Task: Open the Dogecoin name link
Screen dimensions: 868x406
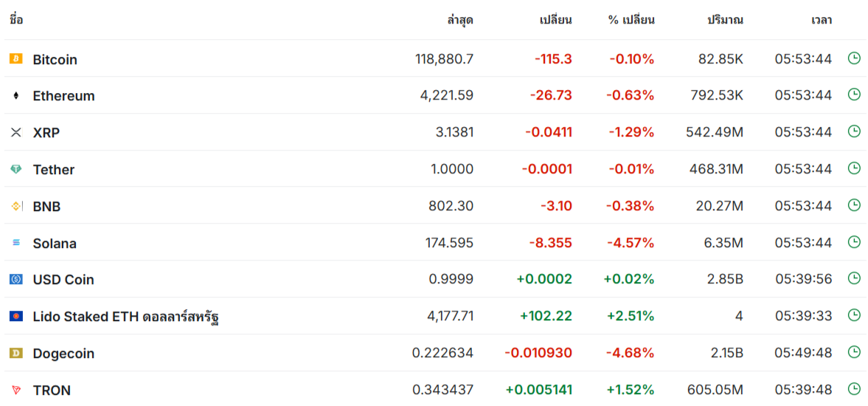Action: click(63, 354)
